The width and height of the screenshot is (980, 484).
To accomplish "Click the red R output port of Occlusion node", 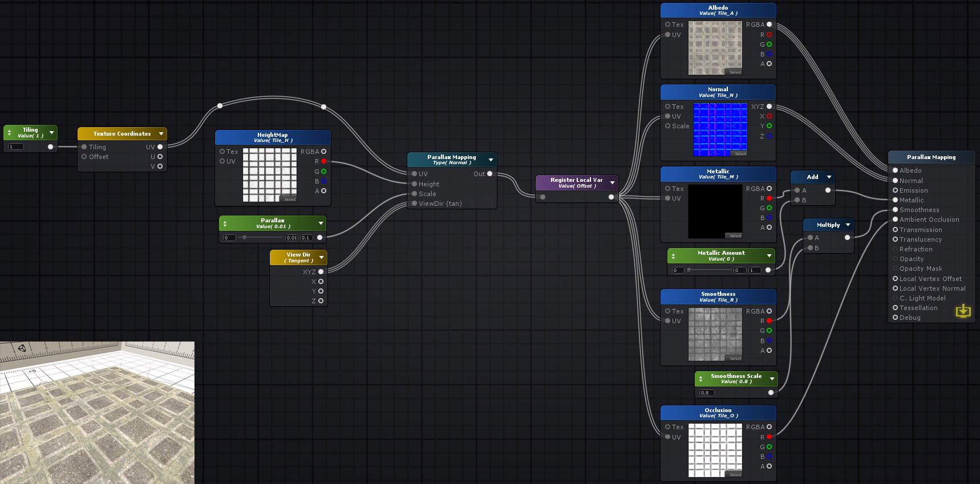I will pos(769,437).
